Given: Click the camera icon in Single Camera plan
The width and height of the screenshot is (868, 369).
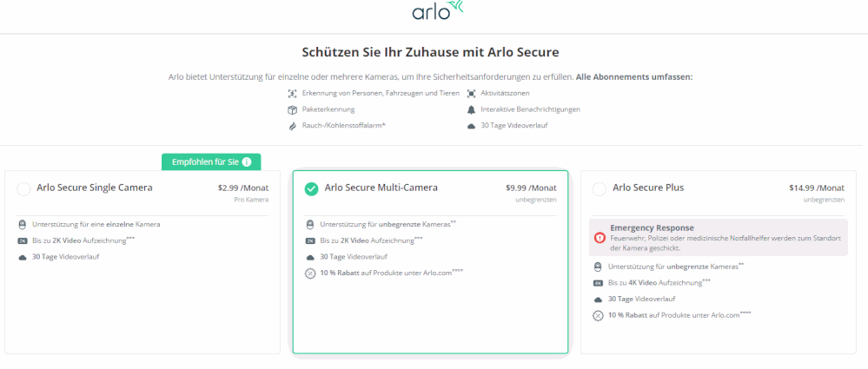Looking at the screenshot, I should coord(22,225).
